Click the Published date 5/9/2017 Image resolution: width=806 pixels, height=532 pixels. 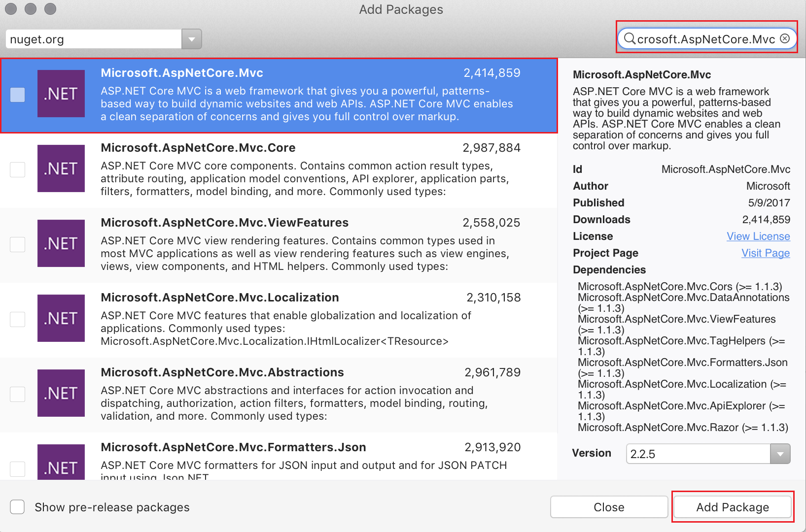coord(769,203)
